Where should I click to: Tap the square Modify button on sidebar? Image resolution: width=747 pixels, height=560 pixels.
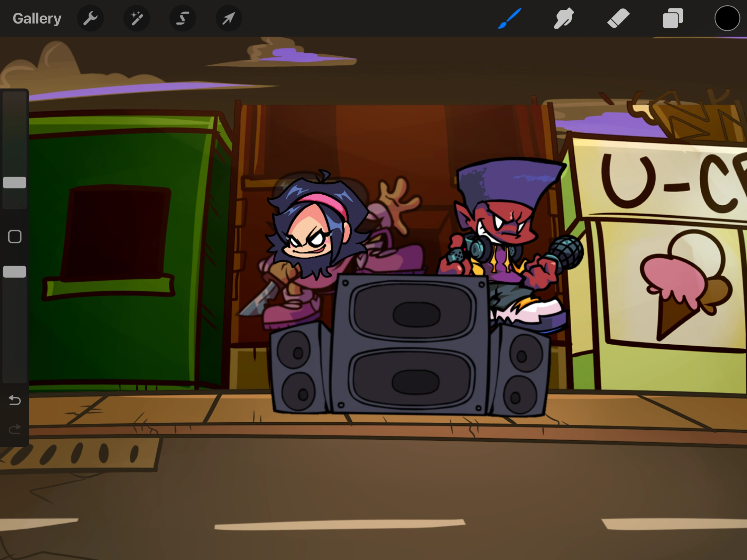tap(15, 237)
